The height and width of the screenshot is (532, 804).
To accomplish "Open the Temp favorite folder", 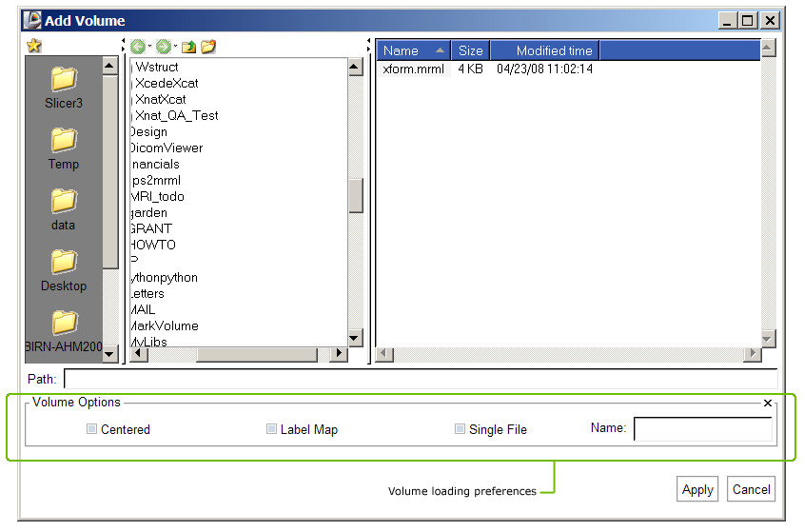I will (x=64, y=148).
